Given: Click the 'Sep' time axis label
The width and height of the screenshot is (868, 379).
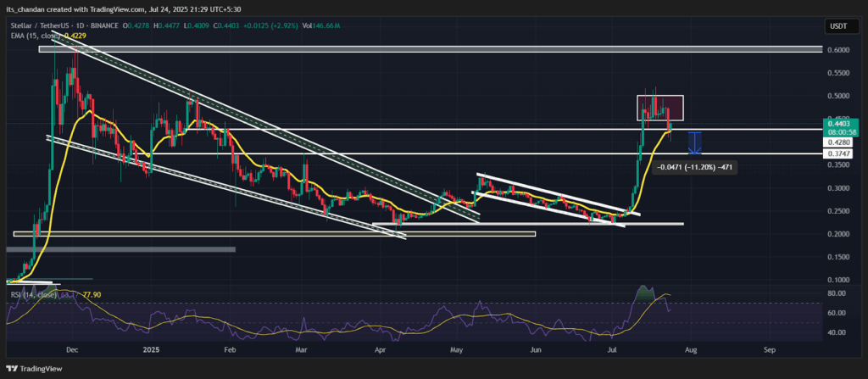Looking at the screenshot, I should 770,350.
